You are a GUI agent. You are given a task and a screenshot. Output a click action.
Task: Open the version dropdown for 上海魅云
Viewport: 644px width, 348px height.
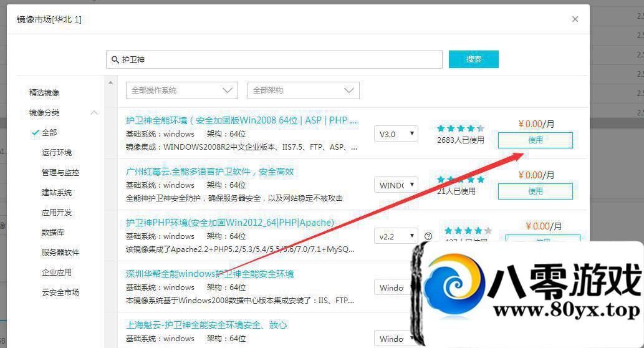pos(393,339)
